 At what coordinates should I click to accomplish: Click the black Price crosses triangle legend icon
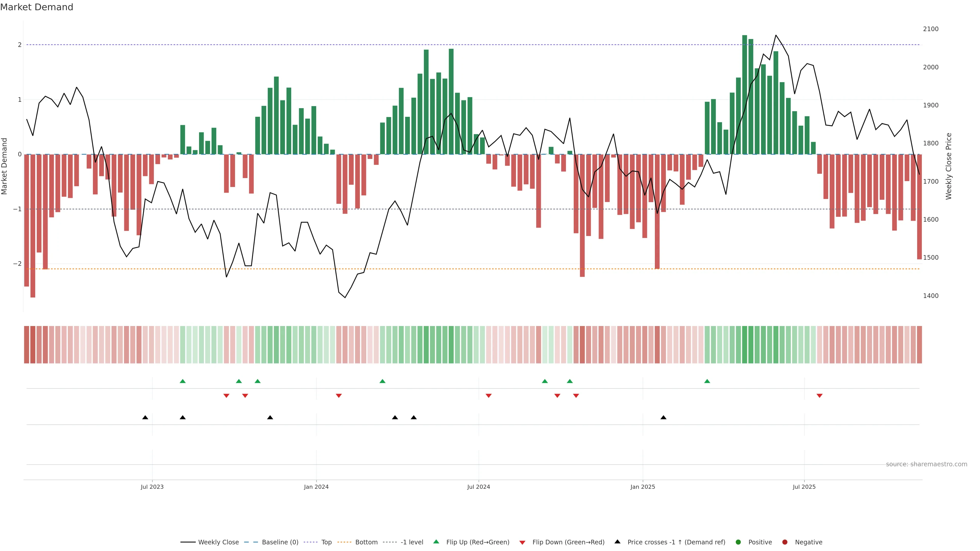(617, 542)
